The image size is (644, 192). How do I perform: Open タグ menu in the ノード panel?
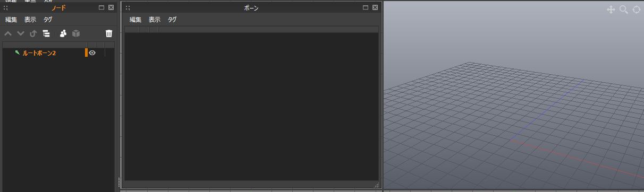coord(48,20)
